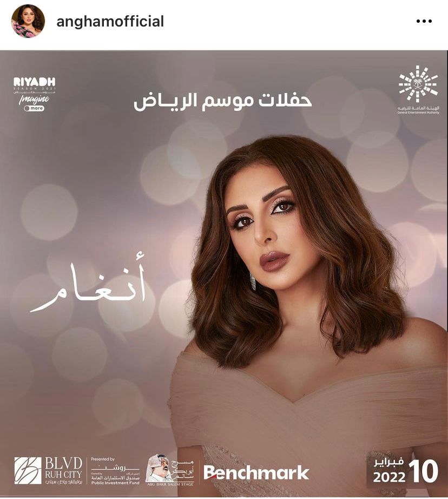The image size is (448, 499).
Task: Click the 2022 year text
Action: click(x=389, y=477)
